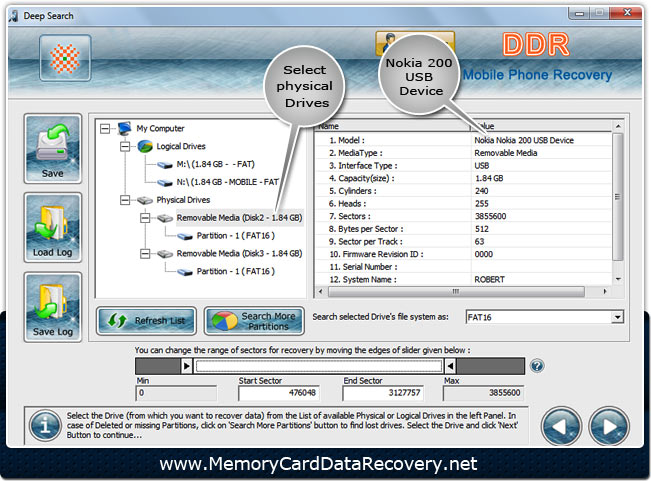Open the file system FAT16 dropdown

tap(617, 317)
